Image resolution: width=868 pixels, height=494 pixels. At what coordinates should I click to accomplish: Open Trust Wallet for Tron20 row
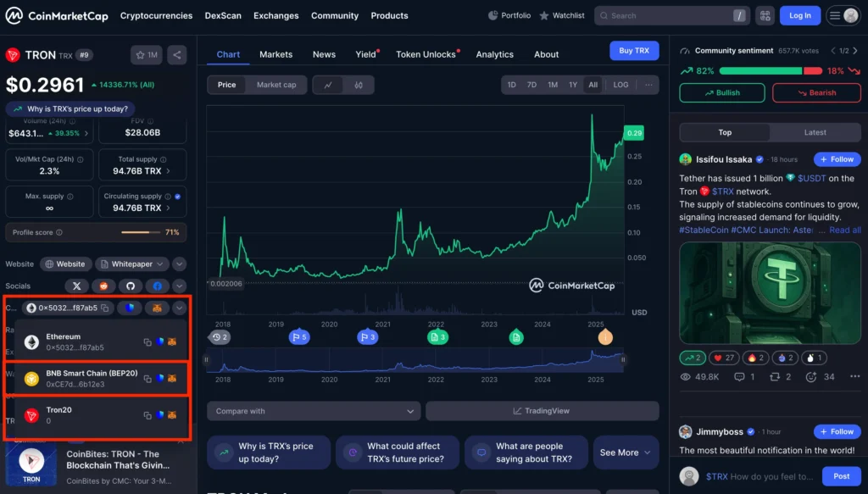[160, 415]
